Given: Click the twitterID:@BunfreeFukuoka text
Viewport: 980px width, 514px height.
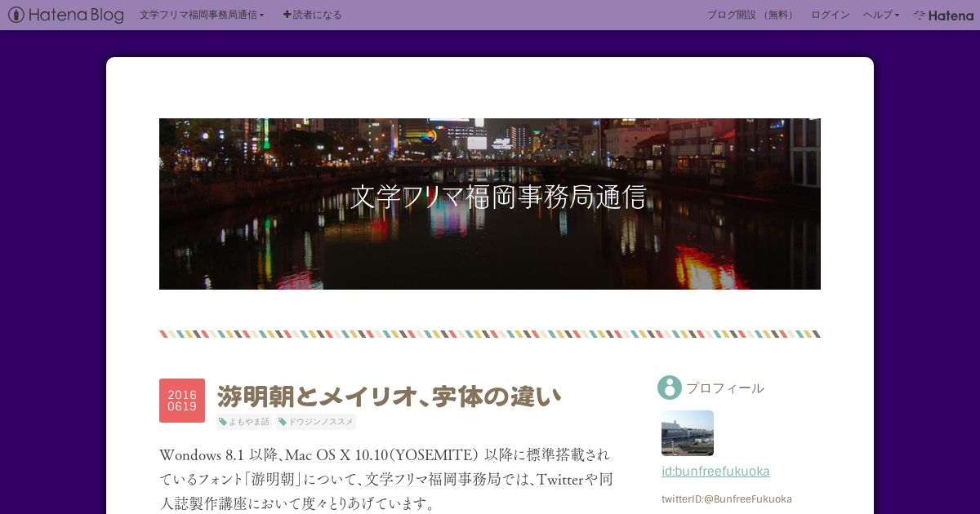Looking at the screenshot, I should 727,498.
